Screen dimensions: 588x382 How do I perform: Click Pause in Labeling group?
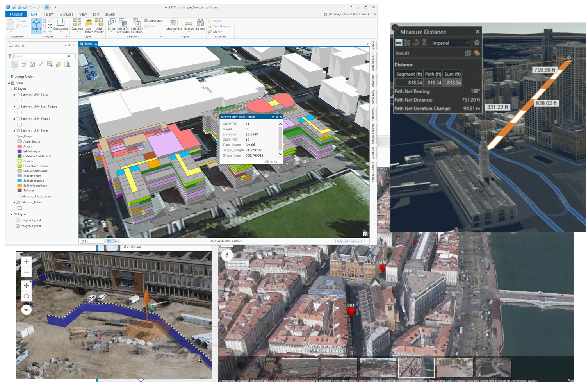(215, 21)
